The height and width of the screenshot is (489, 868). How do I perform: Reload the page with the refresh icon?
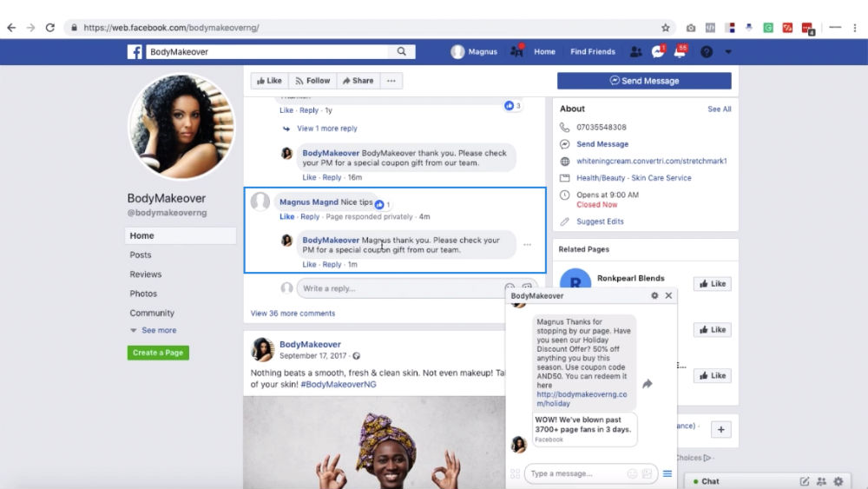click(x=49, y=28)
